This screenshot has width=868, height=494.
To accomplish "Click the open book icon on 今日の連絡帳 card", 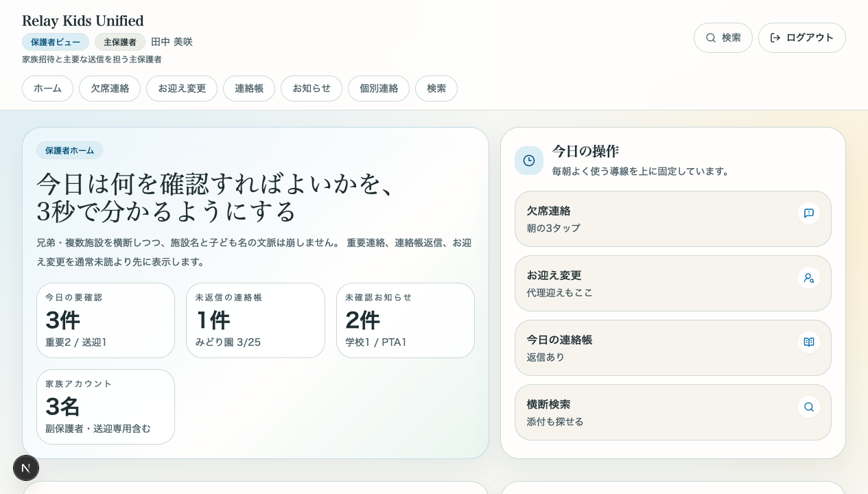I will coord(809,342).
